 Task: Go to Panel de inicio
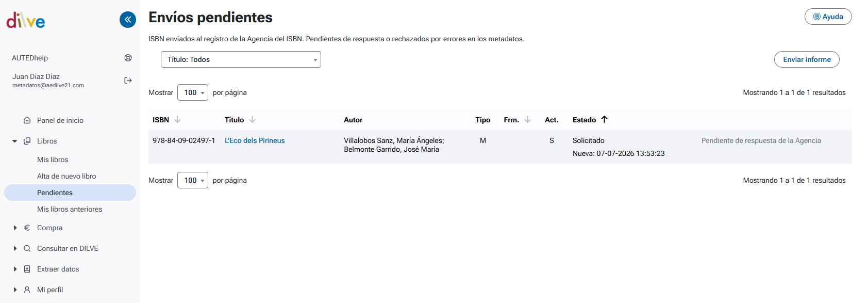[x=60, y=120]
